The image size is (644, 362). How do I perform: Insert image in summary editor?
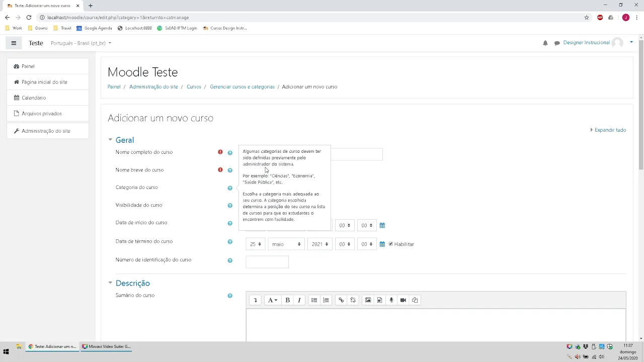click(x=368, y=300)
